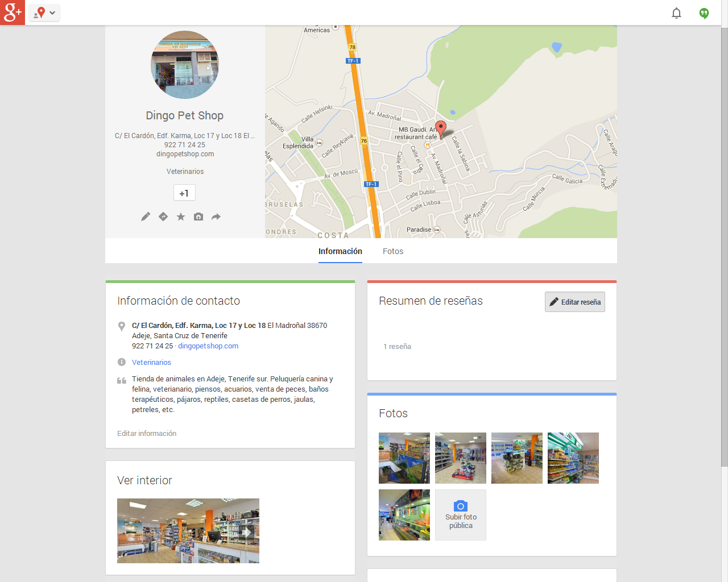Viewport: 728px width, 582px height.
Task: Open the notifications bell
Action: [676, 13]
